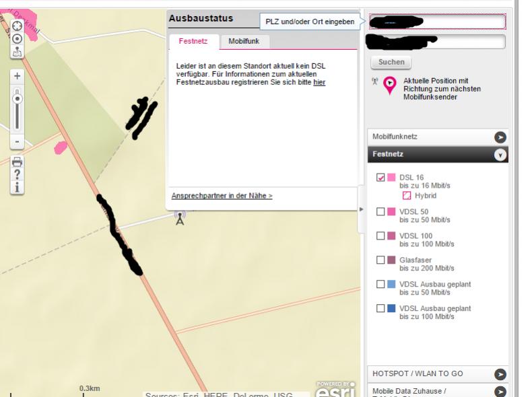
Task: Click the cell tower antenna on map
Action: tap(180, 217)
